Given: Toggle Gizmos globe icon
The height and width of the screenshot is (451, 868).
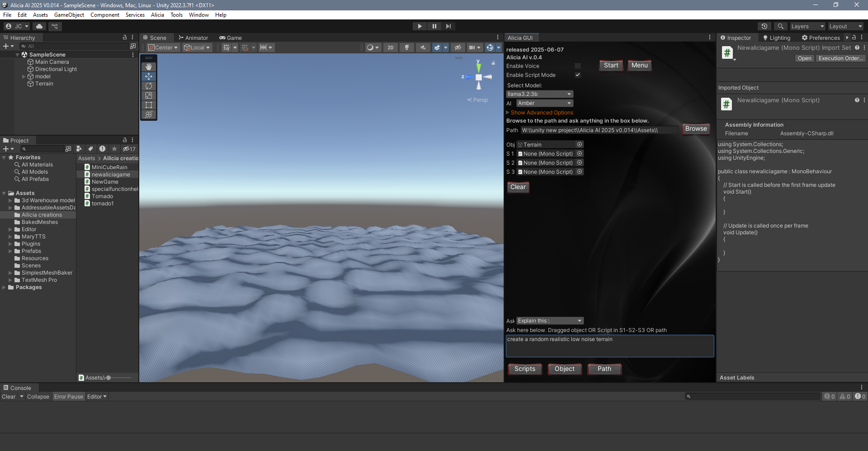Looking at the screenshot, I should pos(490,47).
